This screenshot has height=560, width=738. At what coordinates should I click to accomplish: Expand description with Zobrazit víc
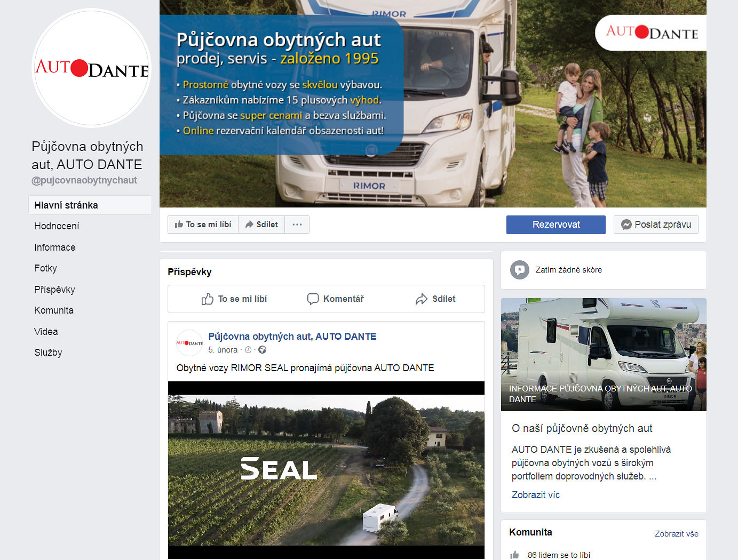click(x=535, y=495)
